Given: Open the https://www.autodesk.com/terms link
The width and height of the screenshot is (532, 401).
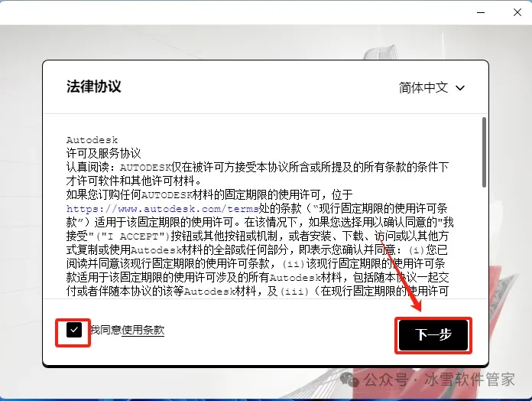Looking at the screenshot, I should [x=163, y=208].
